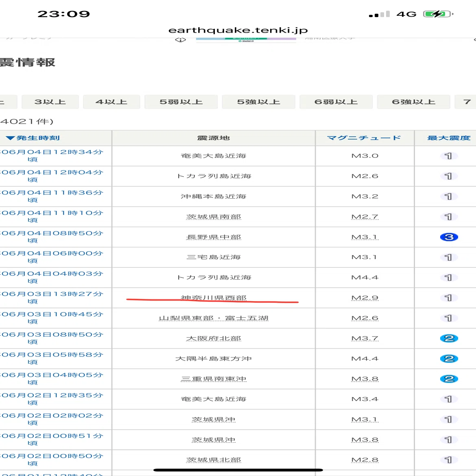Select epicenter 沖縄本島近海
Viewport: 476px width, 476px height.
[214, 197]
